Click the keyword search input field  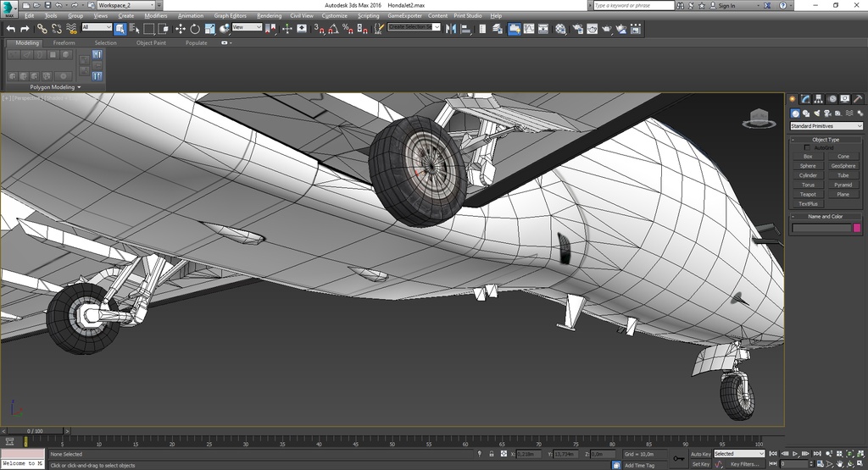[634, 6]
